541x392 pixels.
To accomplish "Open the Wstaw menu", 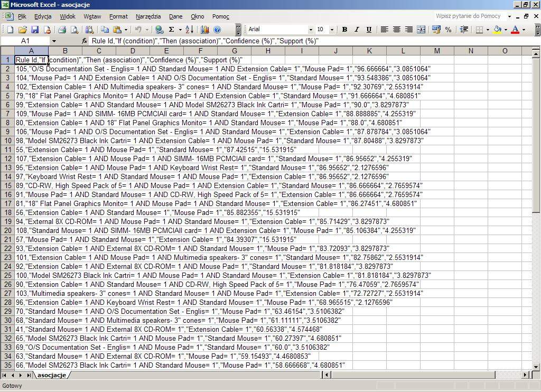I will pos(92,16).
